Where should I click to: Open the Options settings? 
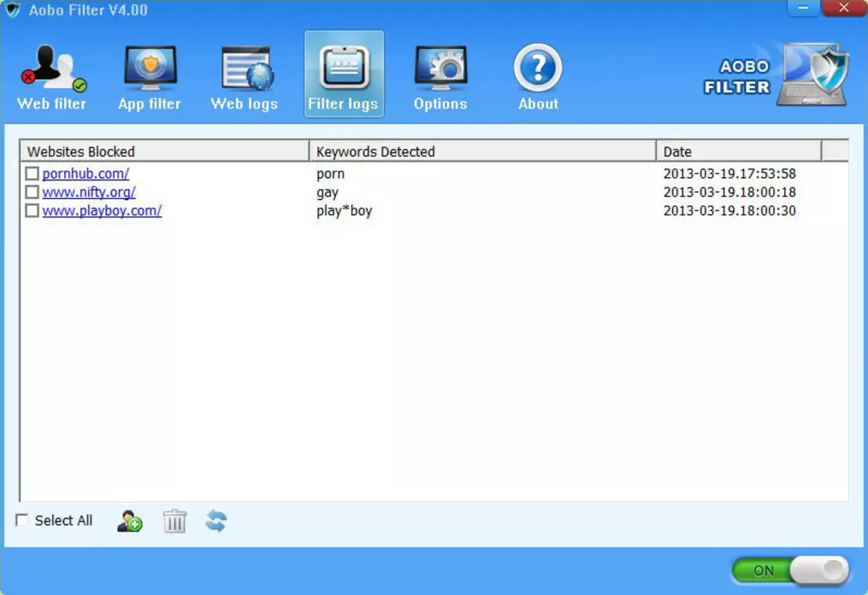point(440,77)
